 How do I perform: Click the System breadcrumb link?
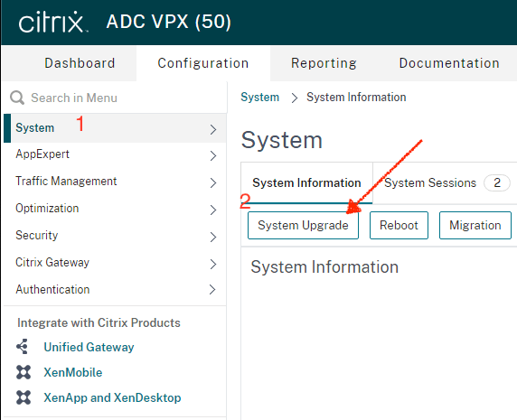click(259, 98)
